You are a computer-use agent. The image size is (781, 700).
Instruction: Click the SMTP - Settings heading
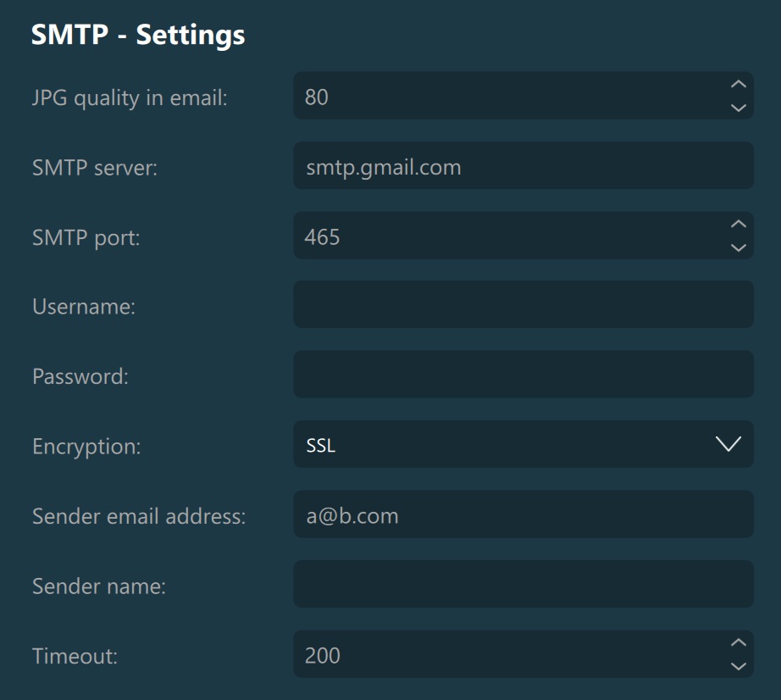click(x=138, y=35)
